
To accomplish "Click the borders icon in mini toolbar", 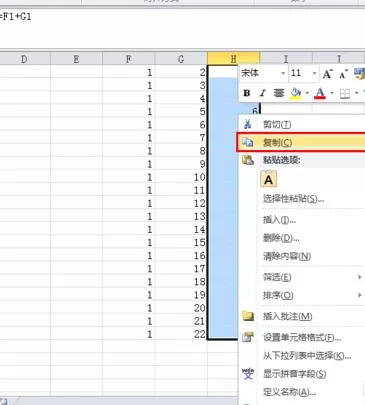I will (x=345, y=94).
